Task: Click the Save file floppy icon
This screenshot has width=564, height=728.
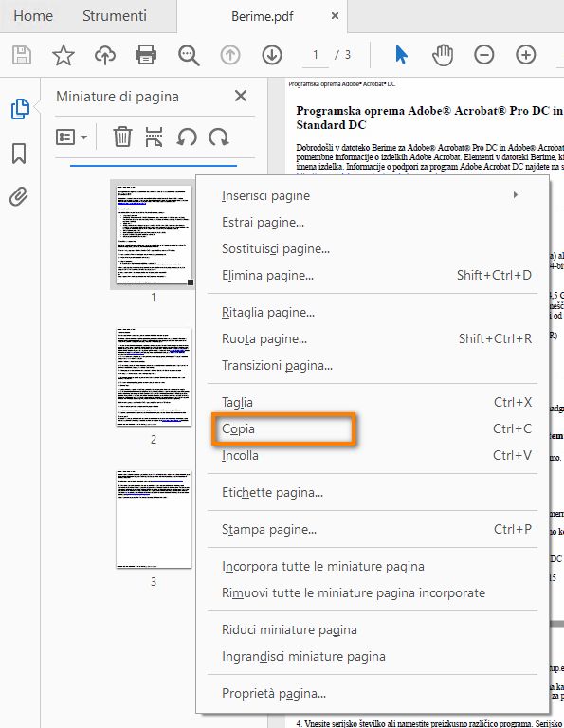Action: [22, 55]
